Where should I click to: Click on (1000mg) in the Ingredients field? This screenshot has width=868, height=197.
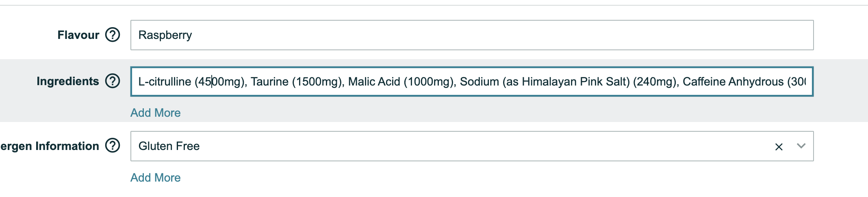click(430, 81)
